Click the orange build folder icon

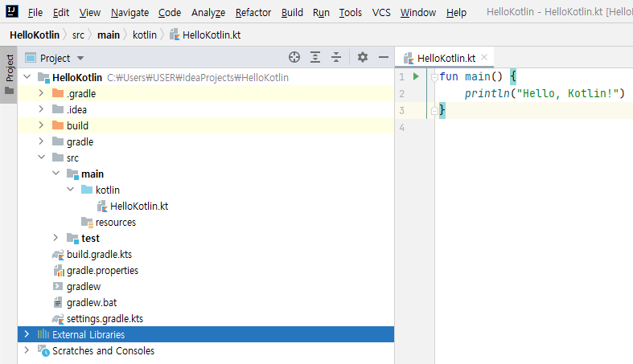coord(58,125)
